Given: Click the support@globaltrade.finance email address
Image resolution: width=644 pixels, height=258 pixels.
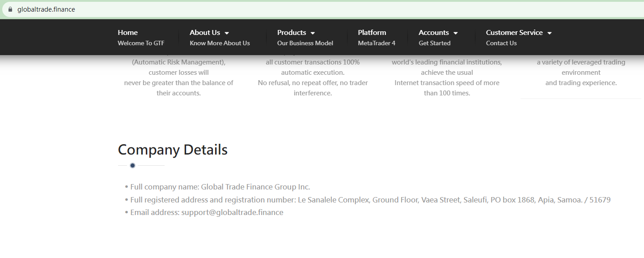Looking at the screenshot, I should [232, 212].
